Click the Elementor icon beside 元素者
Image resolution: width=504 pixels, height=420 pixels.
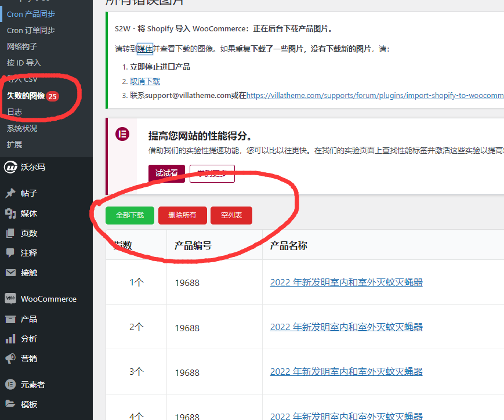10,384
